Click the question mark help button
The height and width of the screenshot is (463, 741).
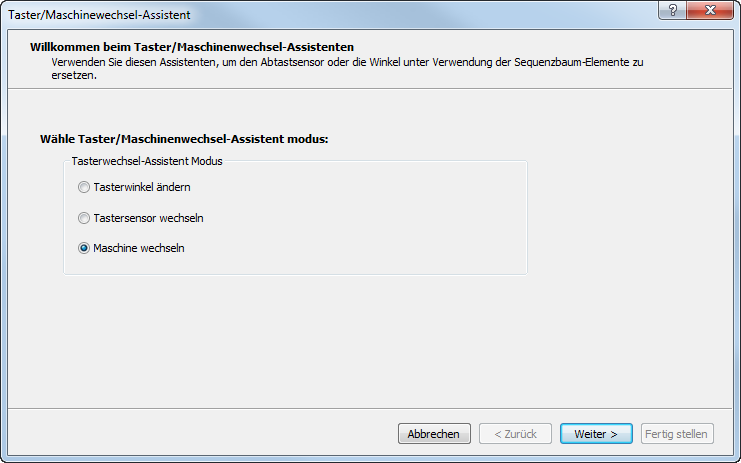(671, 9)
